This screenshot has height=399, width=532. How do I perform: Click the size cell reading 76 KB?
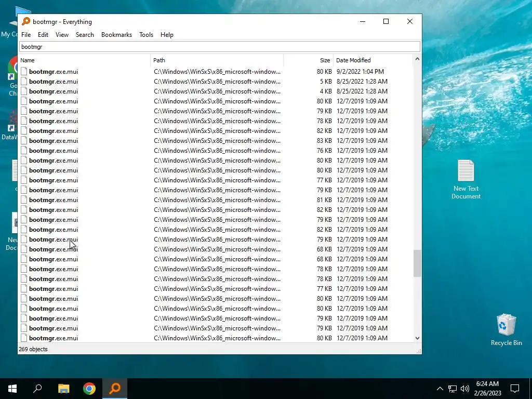pyautogui.click(x=324, y=150)
